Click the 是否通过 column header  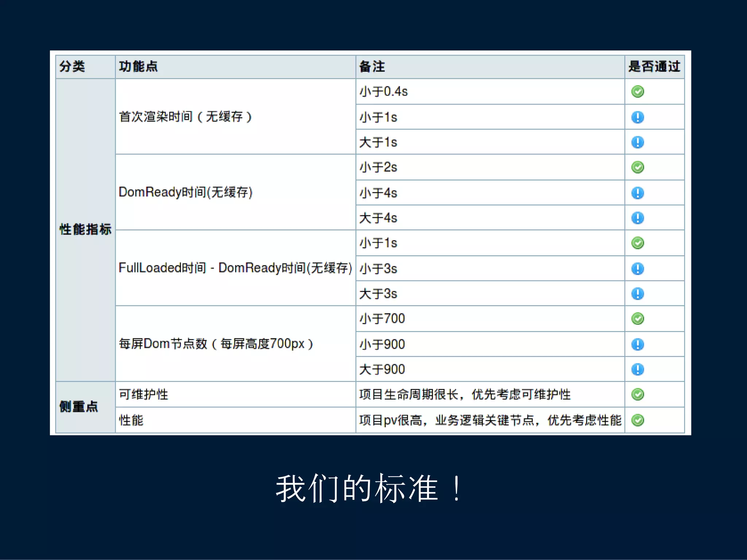coord(655,67)
